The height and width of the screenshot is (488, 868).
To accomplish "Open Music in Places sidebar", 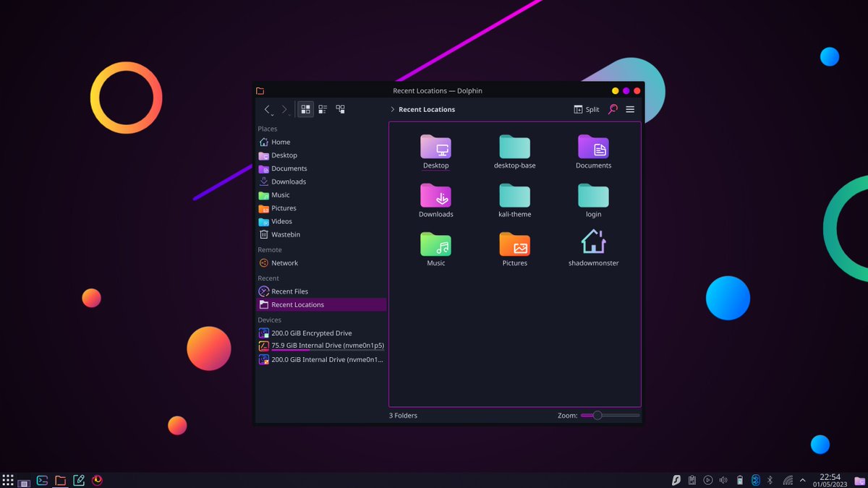I will pyautogui.click(x=321, y=195).
